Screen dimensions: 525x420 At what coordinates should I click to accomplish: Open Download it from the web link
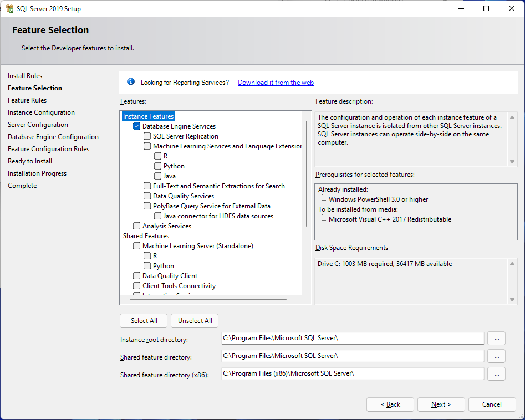tap(276, 83)
